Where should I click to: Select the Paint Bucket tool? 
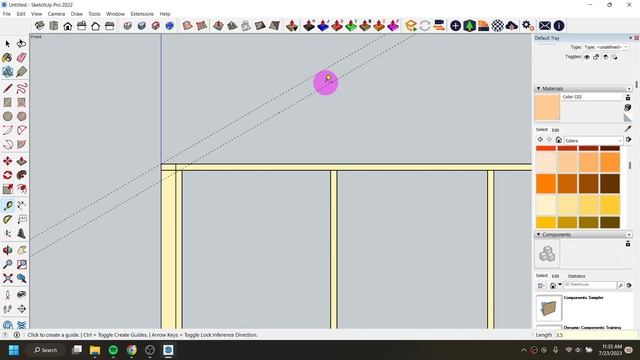(7, 58)
